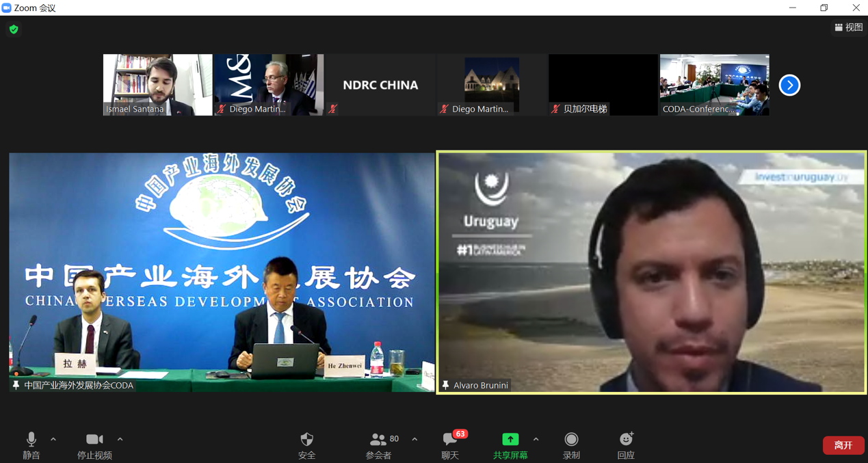Viewport: 868px width, 463px height.
Task: Leave the meeting with 离开
Action: (843, 445)
